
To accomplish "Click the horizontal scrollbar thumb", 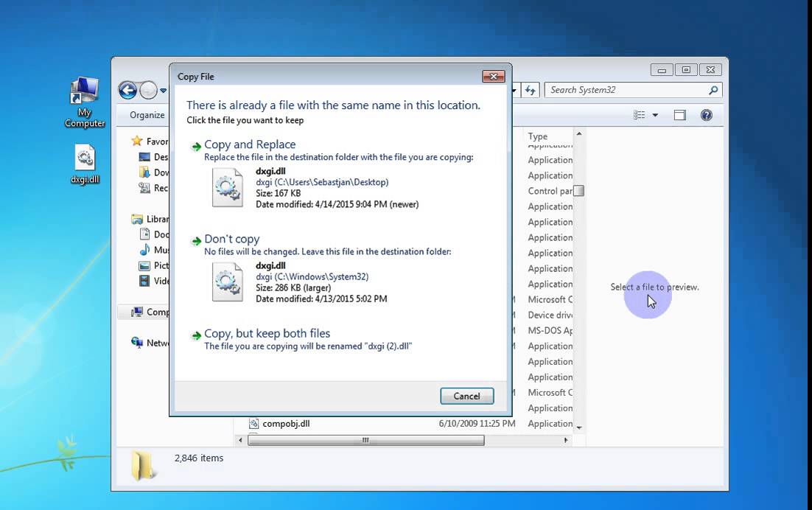I will pyautogui.click(x=365, y=440).
